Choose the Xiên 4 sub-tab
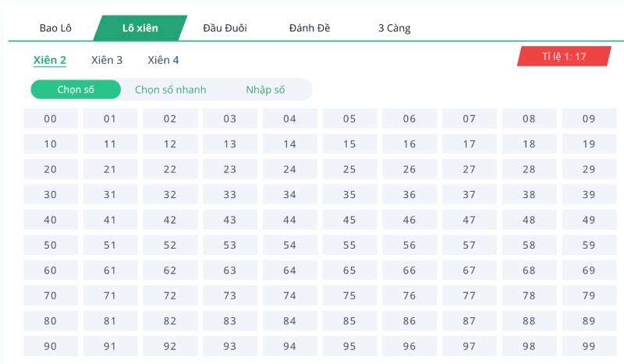 pyautogui.click(x=163, y=60)
